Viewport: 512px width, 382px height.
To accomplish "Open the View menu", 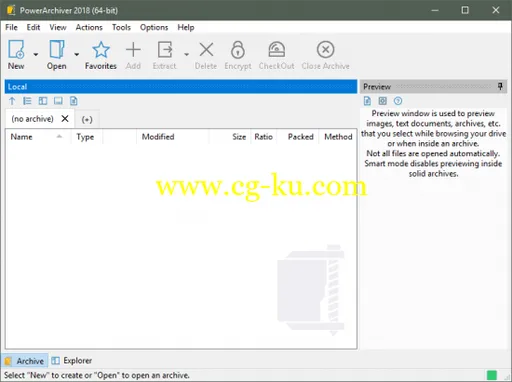I will pos(58,27).
